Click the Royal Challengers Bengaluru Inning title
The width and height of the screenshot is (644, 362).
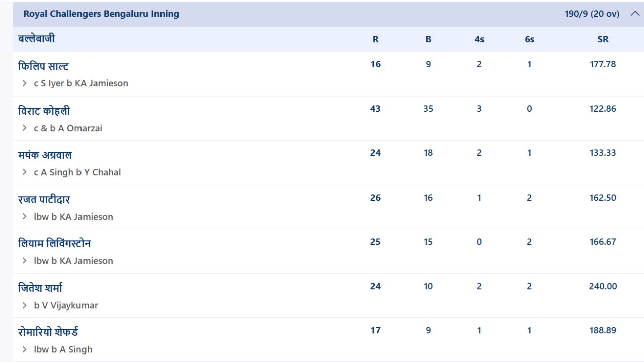click(x=101, y=14)
